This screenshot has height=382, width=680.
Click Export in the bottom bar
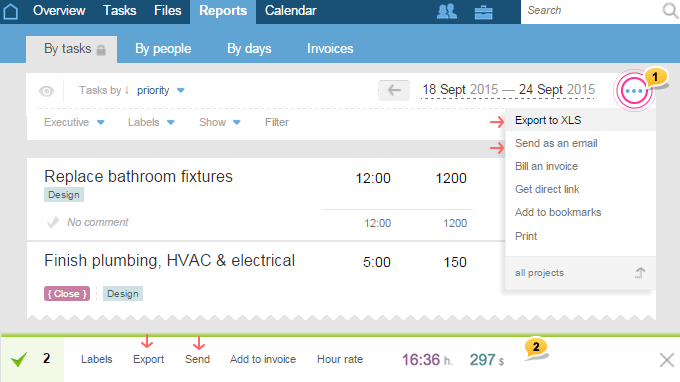coord(148,359)
